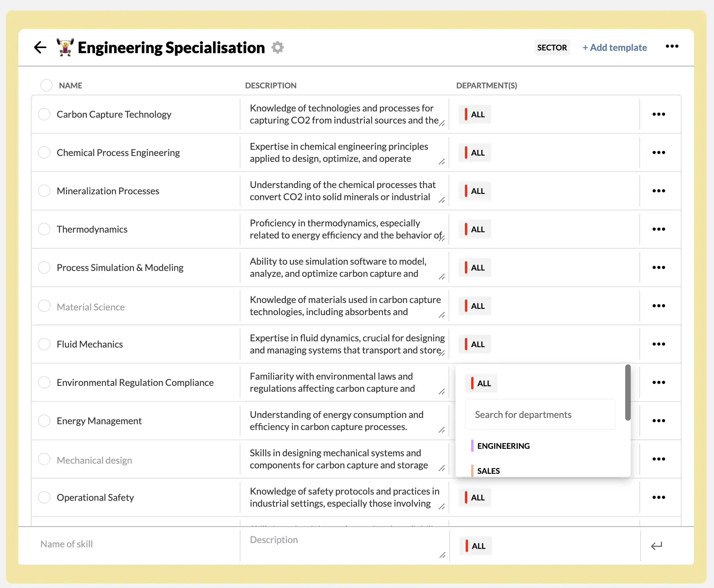714x588 pixels.
Task: Open more options for Process Simulation & Modeling
Action: (659, 267)
